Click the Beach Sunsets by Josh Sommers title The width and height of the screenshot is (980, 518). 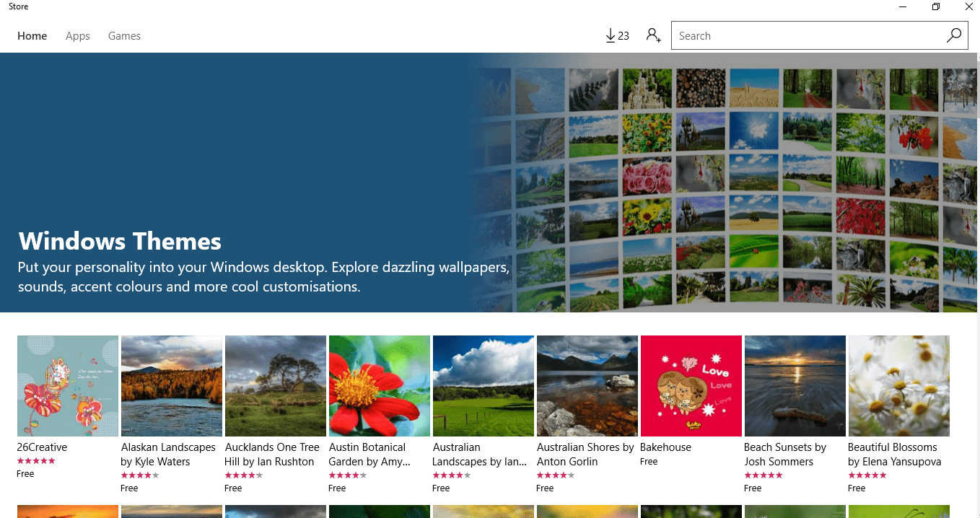(785, 455)
